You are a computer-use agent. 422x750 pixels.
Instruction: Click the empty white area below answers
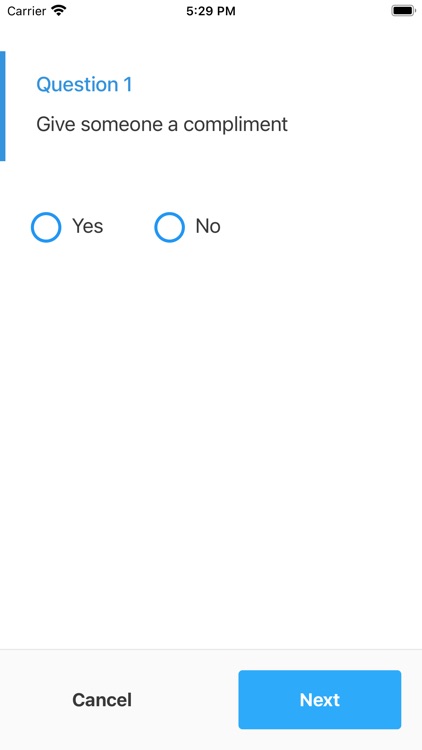(x=211, y=445)
